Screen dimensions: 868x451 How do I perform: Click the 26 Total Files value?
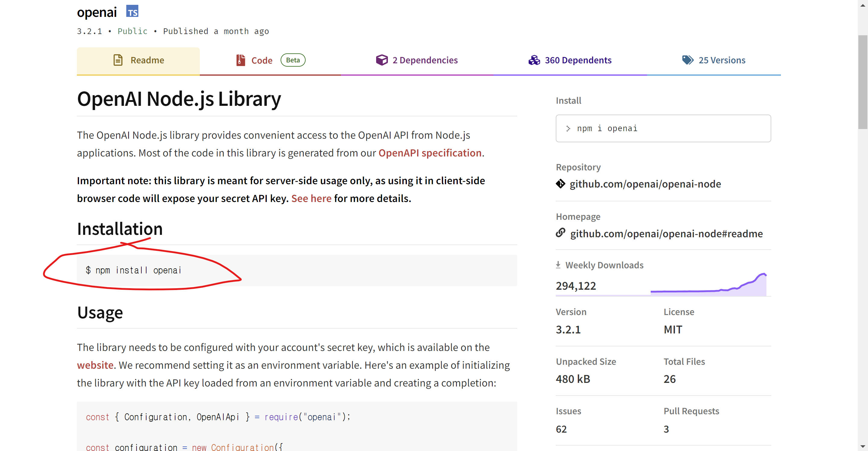[669, 379]
